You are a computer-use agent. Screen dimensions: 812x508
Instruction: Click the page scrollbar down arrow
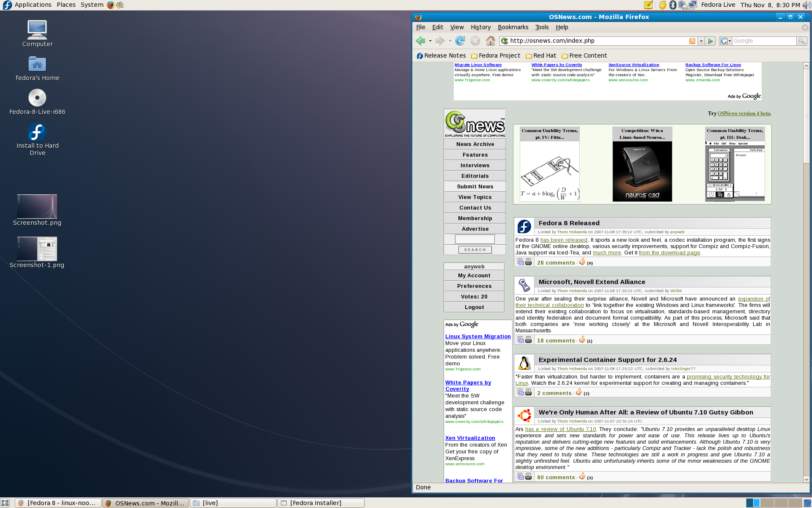[806, 479]
